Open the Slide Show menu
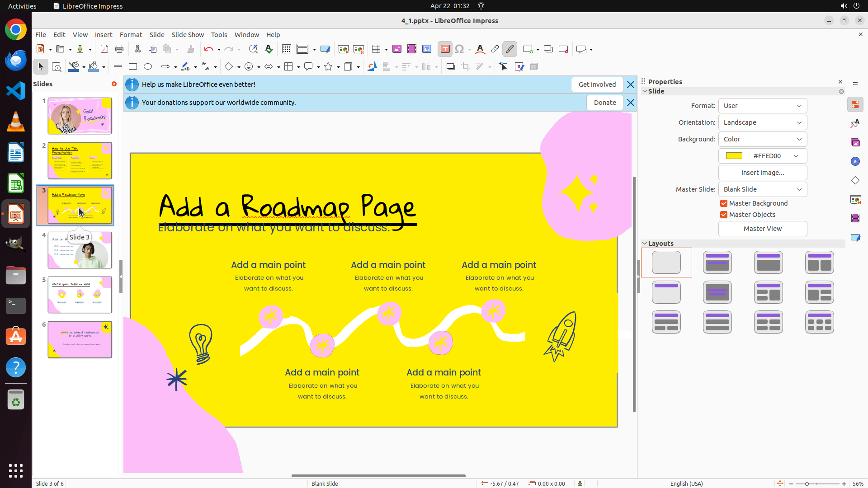This screenshot has height=488, width=868. (x=188, y=35)
